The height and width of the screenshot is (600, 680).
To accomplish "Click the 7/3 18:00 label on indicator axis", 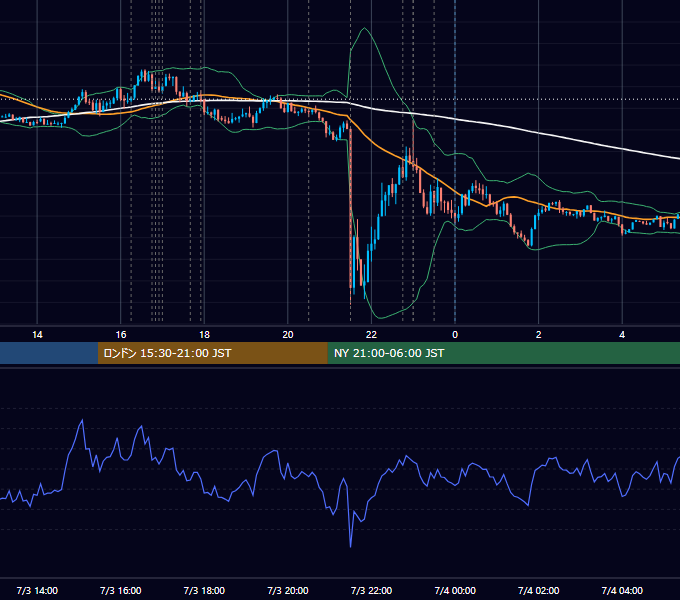I will (x=204, y=590).
